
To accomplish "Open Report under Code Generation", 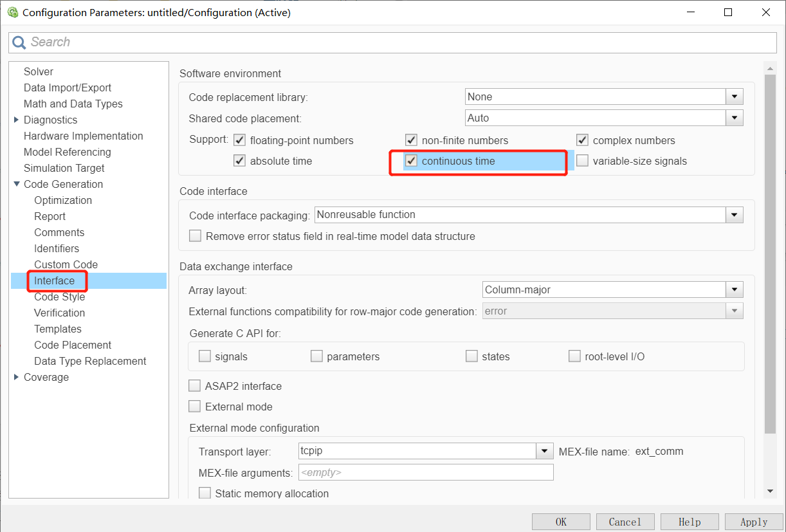I will (50, 216).
